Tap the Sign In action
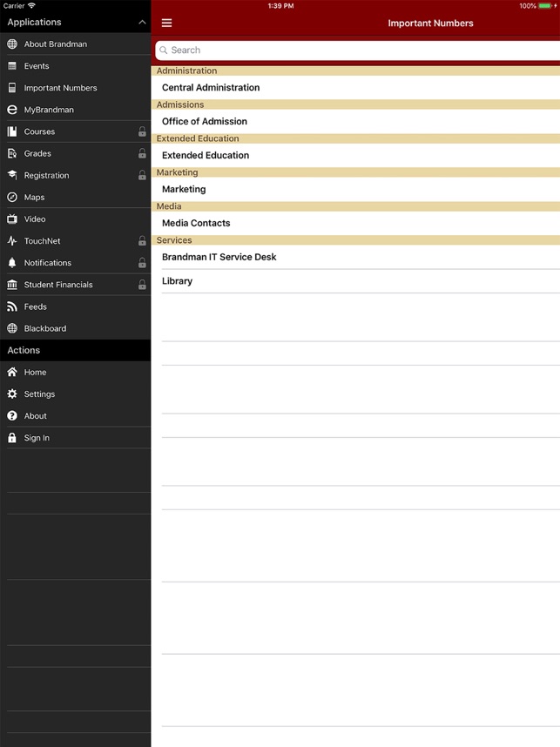This screenshot has height=747, width=560. click(37, 438)
